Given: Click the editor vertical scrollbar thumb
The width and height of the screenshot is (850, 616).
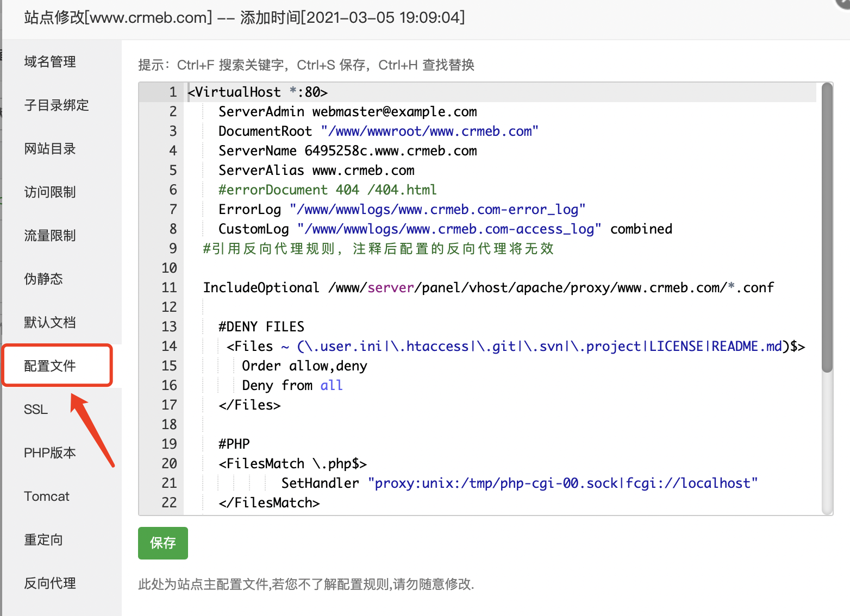Looking at the screenshot, I should click(x=827, y=228).
